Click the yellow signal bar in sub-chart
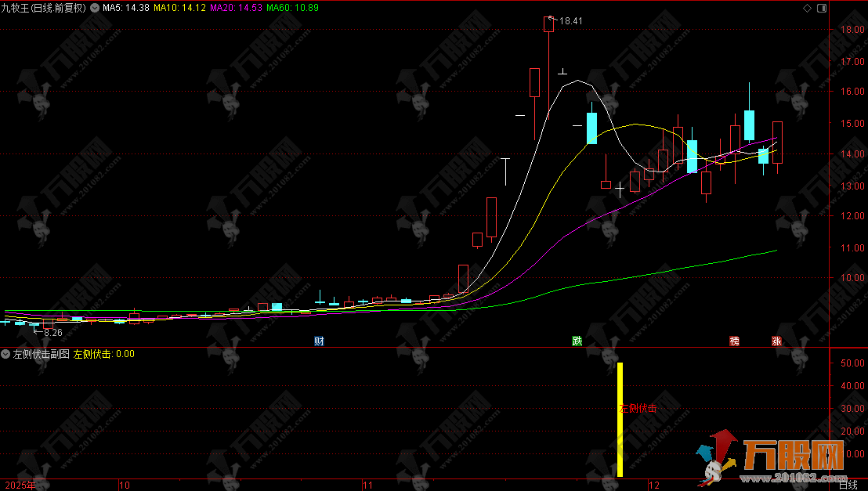This screenshot has width=868, height=491. click(620, 420)
